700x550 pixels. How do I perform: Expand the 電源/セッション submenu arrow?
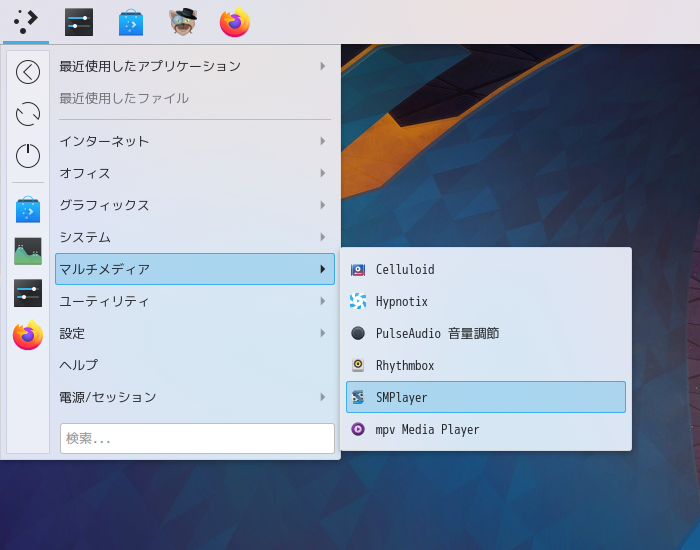(x=322, y=397)
